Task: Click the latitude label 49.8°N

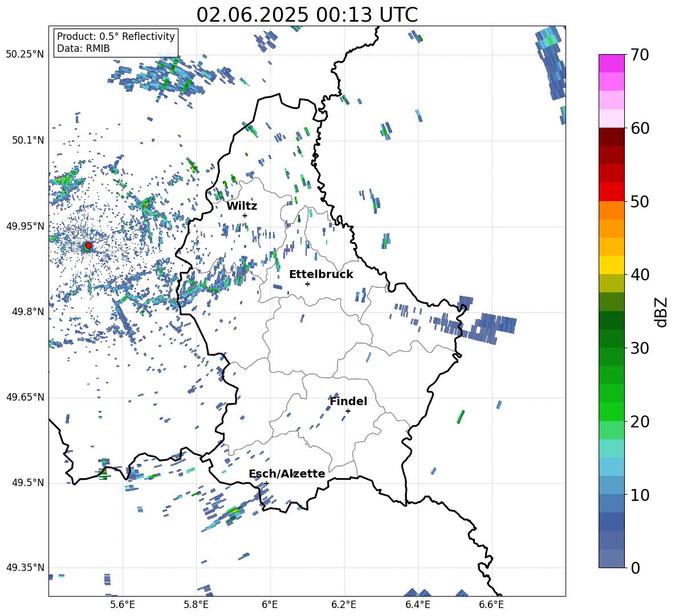Action: pyautogui.click(x=28, y=312)
